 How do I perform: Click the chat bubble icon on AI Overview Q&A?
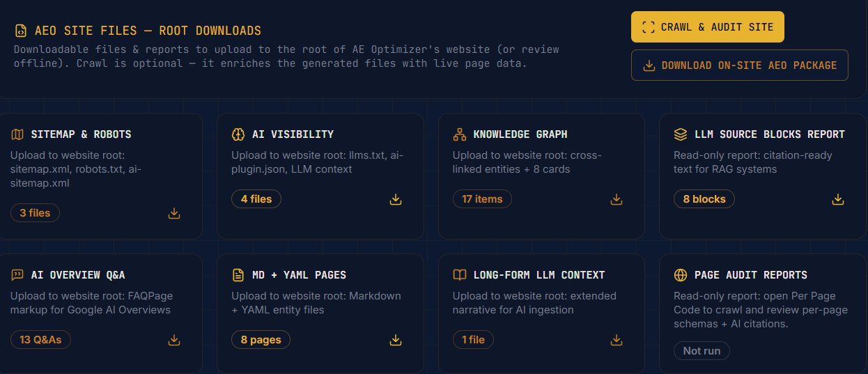click(x=17, y=274)
